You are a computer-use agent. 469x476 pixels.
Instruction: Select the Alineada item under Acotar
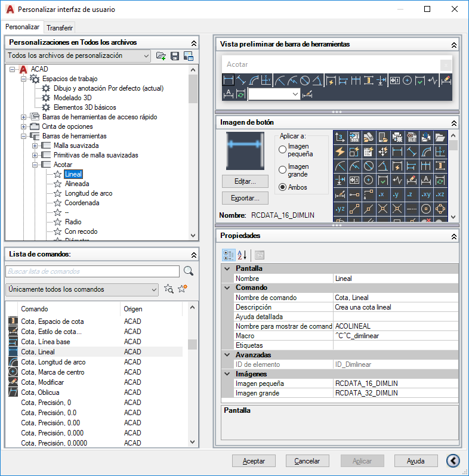[77, 184]
